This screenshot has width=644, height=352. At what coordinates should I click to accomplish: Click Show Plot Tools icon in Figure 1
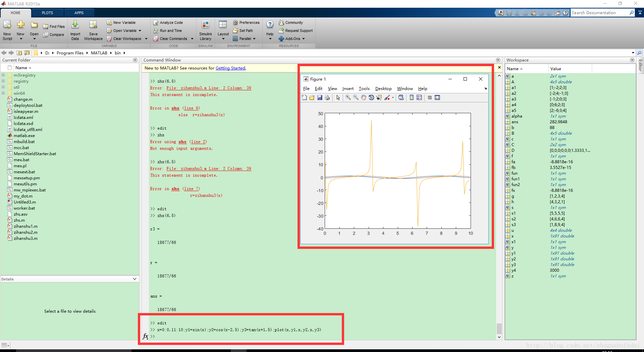[437, 97]
